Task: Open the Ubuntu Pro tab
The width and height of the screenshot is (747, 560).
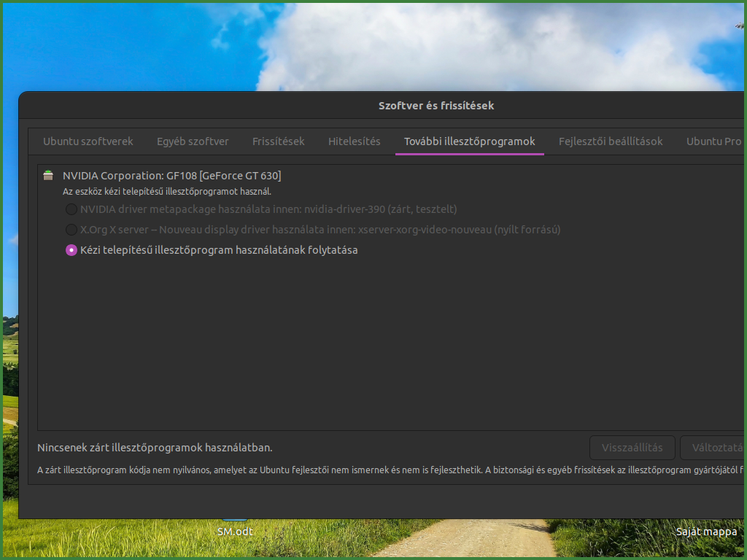Action: (x=713, y=141)
